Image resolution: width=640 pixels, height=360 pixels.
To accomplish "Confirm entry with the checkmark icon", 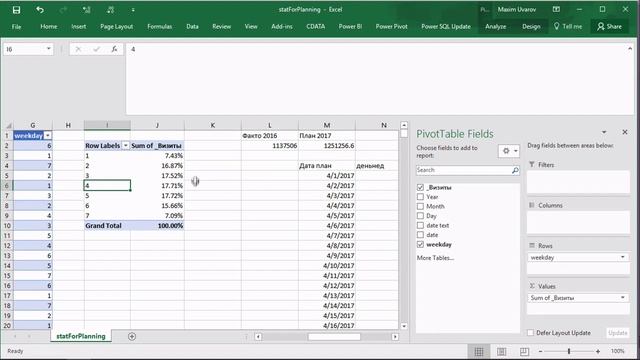I will (96, 49).
